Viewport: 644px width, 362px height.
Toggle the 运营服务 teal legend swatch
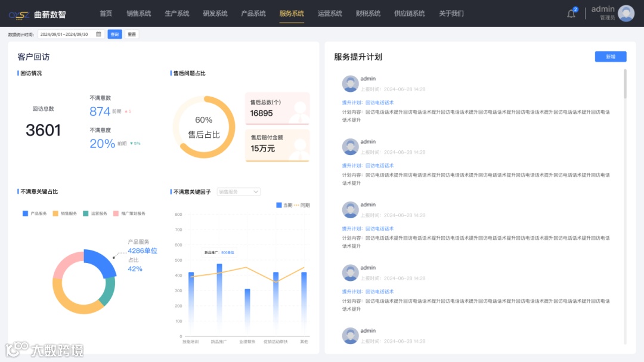(85, 214)
